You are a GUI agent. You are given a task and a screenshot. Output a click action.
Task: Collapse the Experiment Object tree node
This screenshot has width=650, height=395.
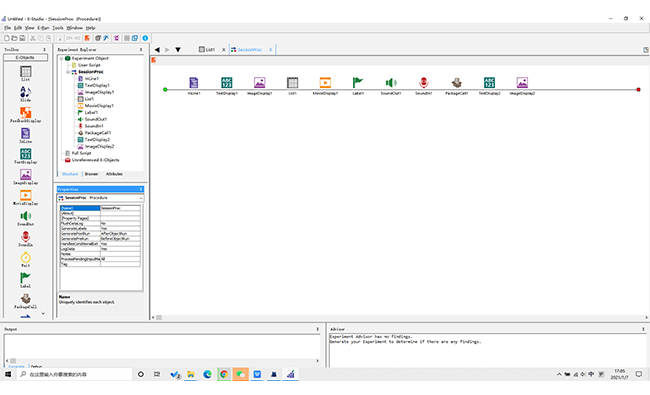(62, 58)
